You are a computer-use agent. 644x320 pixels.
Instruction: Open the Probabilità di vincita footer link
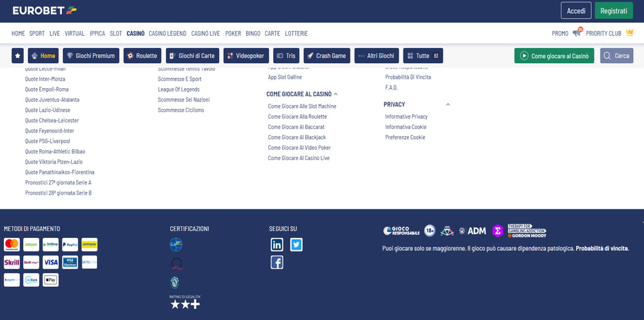click(x=602, y=249)
